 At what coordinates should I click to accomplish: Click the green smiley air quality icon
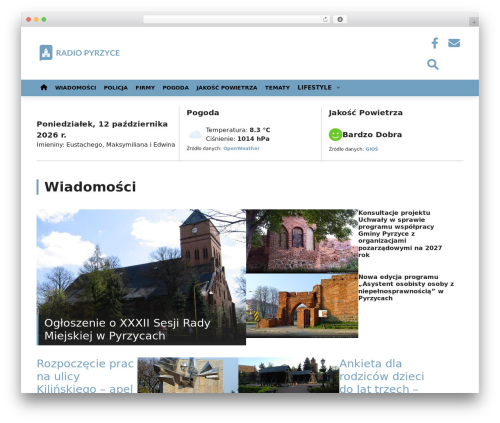(335, 135)
